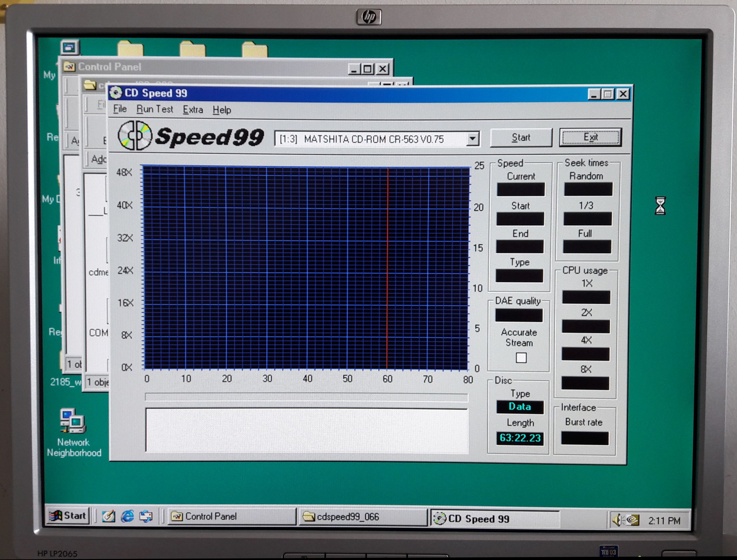The height and width of the screenshot is (560, 737).
Task: Close the Control Panel window
Action: coord(383,69)
